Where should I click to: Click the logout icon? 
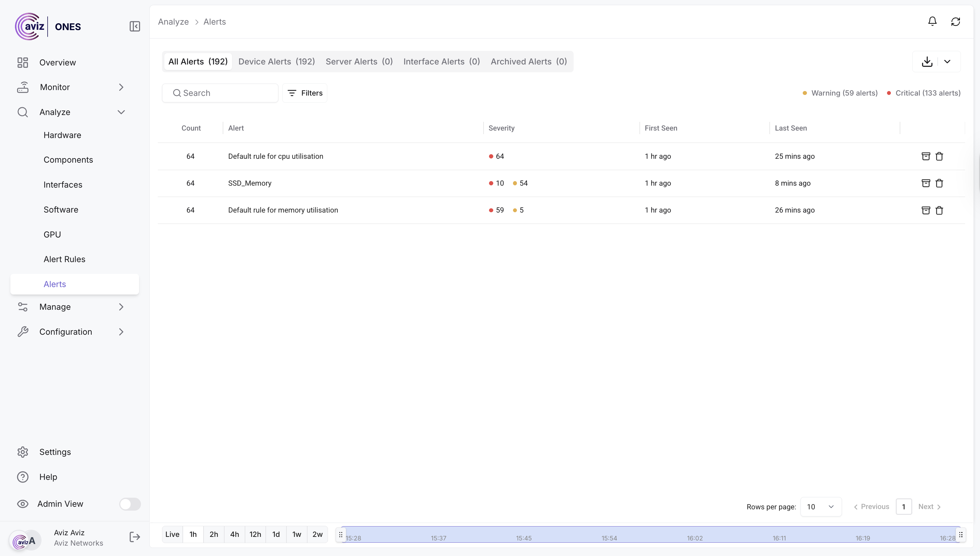click(x=134, y=537)
